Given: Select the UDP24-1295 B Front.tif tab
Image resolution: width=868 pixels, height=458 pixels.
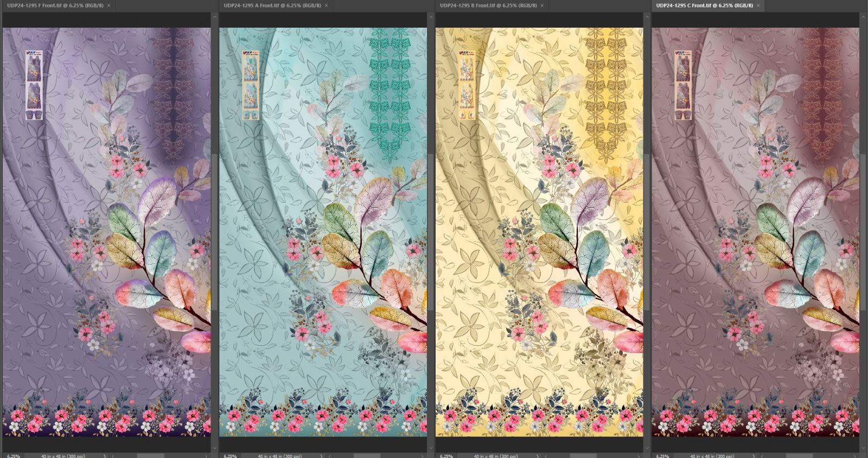Looking at the screenshot, I should [488, 5].
